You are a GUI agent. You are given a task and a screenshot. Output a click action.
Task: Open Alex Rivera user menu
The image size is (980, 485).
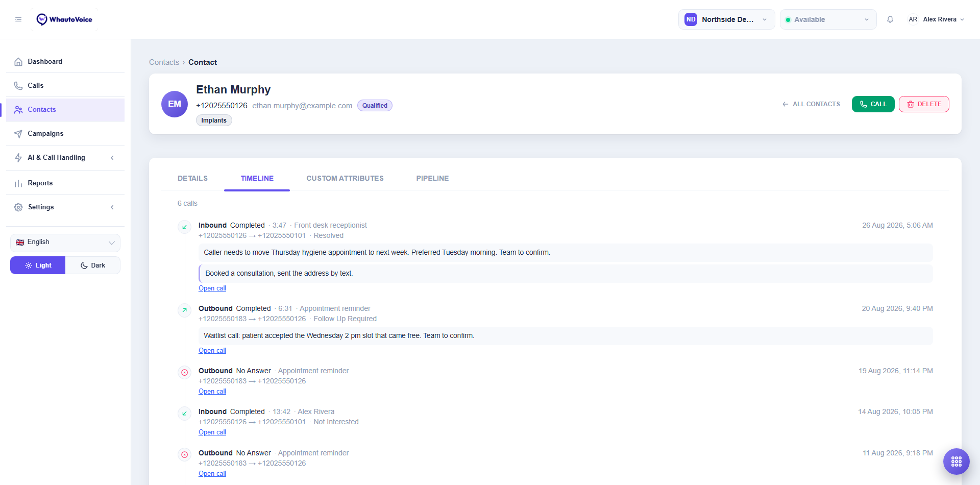937,19
